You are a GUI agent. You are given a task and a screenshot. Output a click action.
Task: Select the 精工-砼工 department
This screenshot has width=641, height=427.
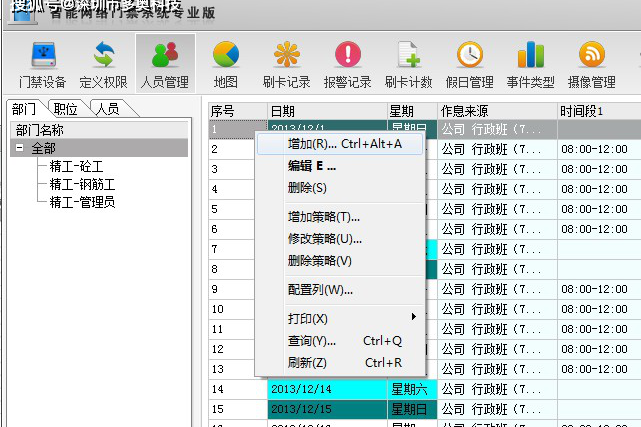pyautogui.click(x=76, y=166)
